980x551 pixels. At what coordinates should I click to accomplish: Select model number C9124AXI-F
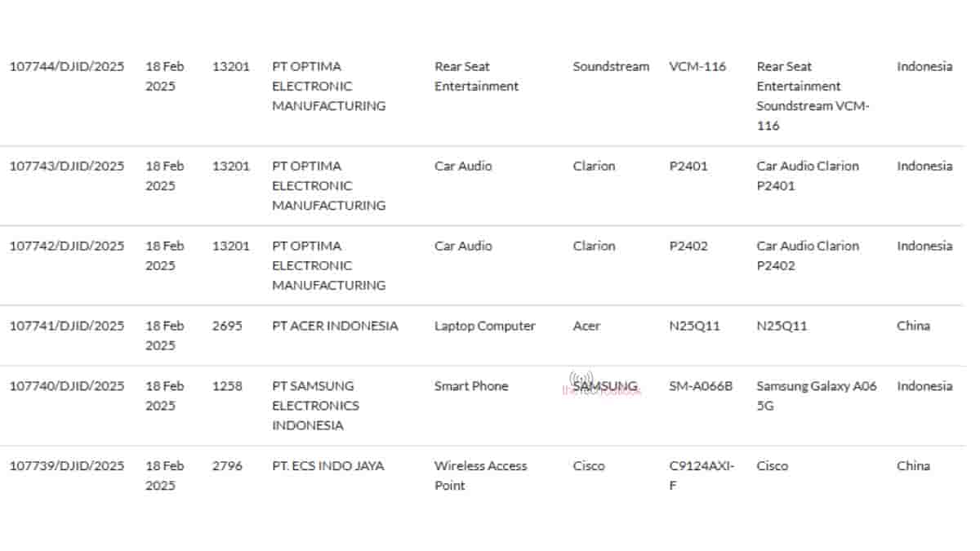(x=702, y=476)
